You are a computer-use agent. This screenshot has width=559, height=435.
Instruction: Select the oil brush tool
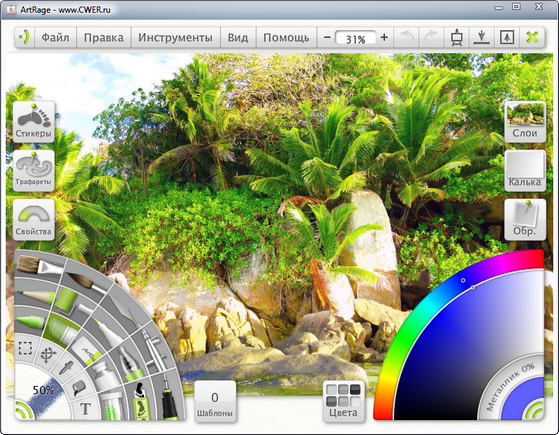point(37,266)
